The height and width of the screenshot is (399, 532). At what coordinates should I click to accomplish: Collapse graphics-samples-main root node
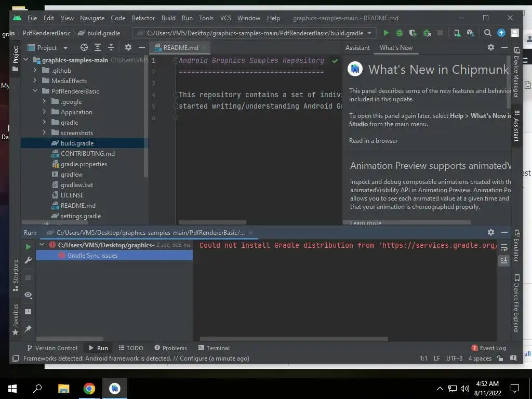coord(26,60)
